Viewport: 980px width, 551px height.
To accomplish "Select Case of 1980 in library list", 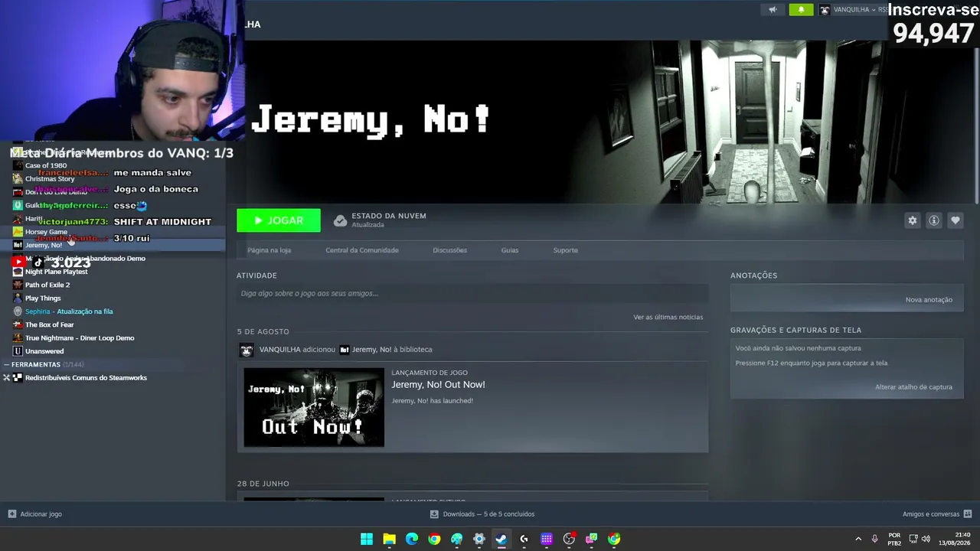I will (46, 165).
